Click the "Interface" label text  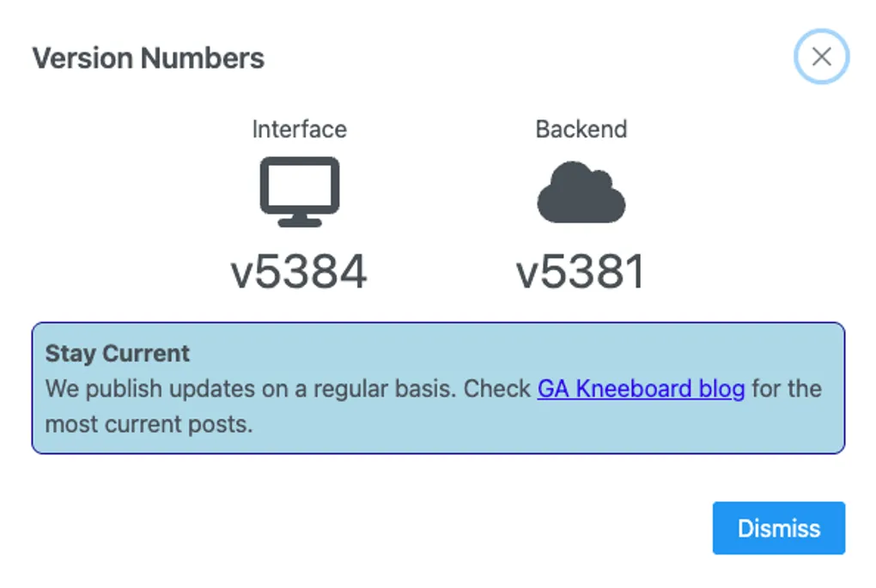click(x=299, y=130)
